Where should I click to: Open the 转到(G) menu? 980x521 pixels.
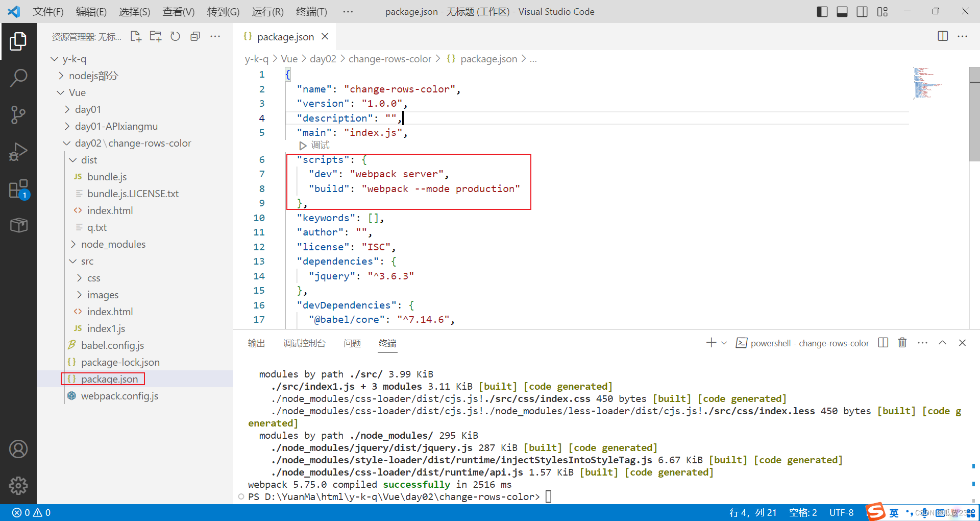click(223, 12)
